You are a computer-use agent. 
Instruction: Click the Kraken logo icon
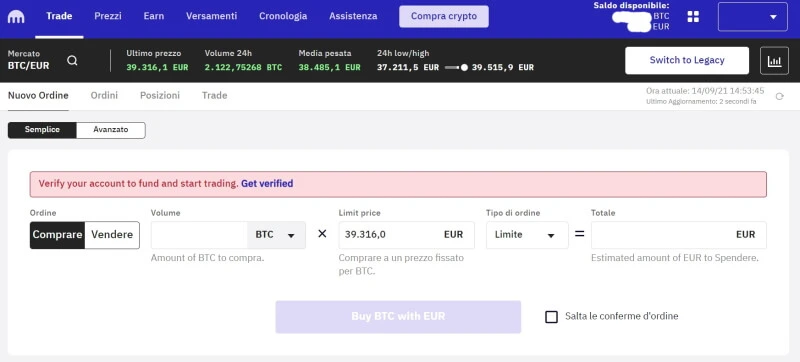click(16, 16)
